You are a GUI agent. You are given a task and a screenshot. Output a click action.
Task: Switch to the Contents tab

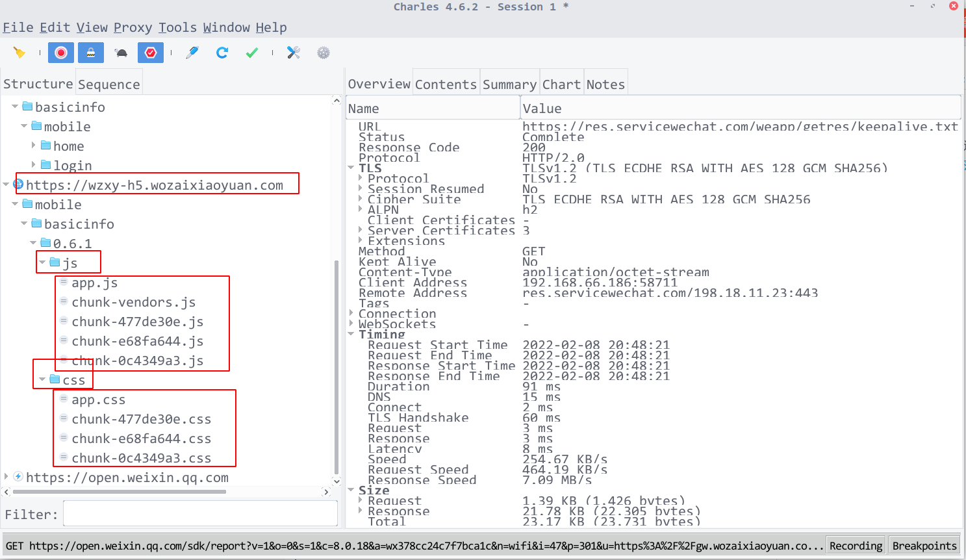446,84
